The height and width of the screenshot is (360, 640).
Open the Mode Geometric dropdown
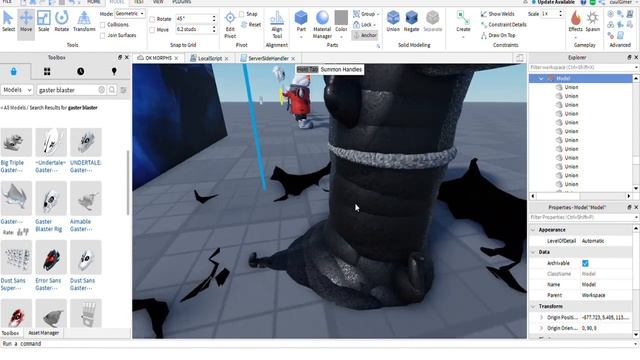(130, 13)
